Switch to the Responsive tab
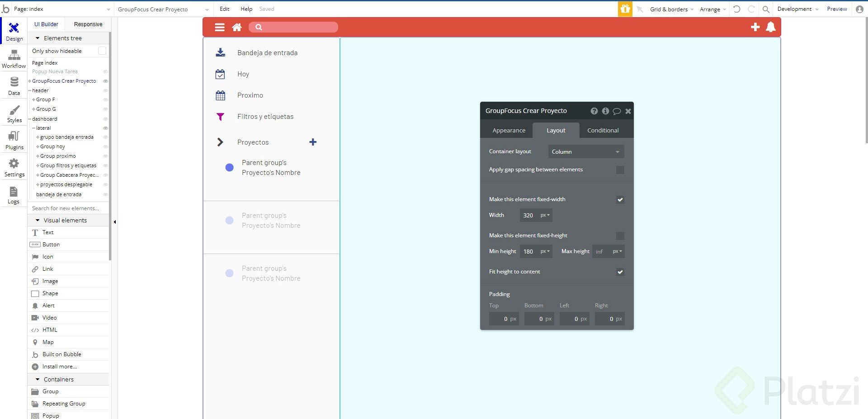 pos(88,24)
